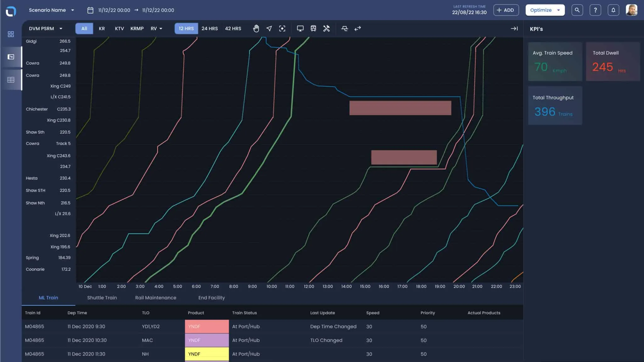644x362 pixels.
Task: Click the focus target icon
Action: click(x=282, y=29)
